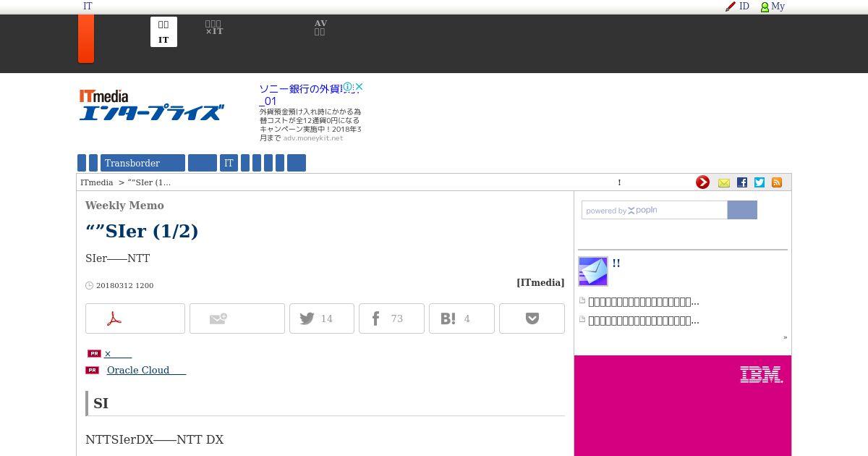The width and height of the screenshot is (868, 456).
Task: Click ITmedia breadcrumb link
Action: tap(97, 182)
